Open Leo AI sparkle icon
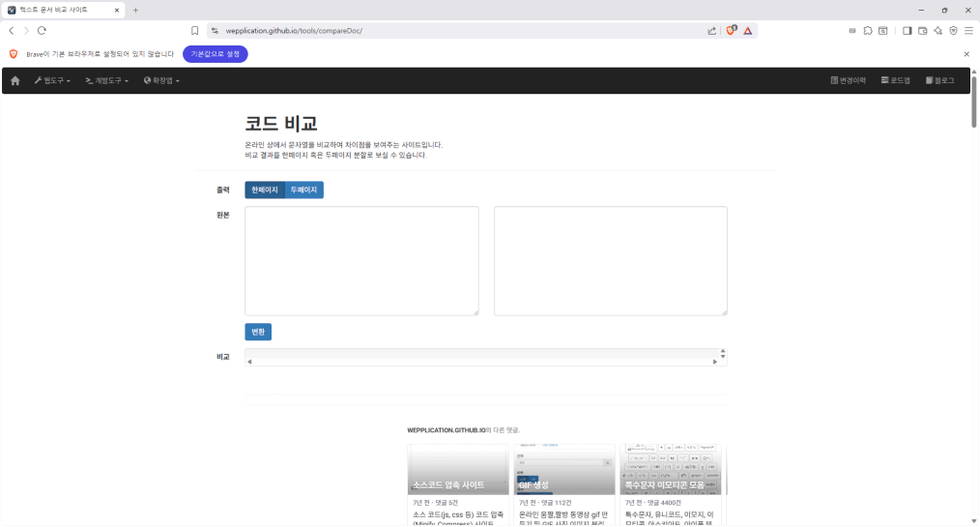The height and width of the screenshot is (527, 980). (x=938, y=31)
